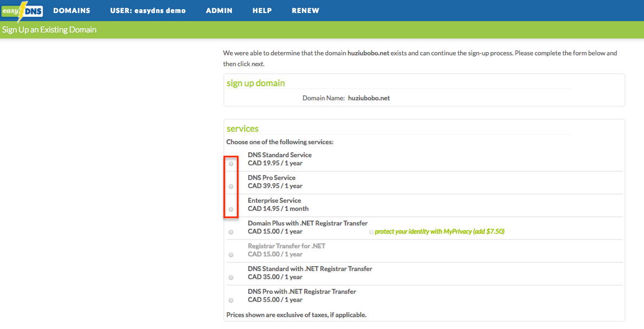Click the protect your identity with MyPrivacy link
This screenshot has width=644, height=329.
pyautogui.click(x=440, y=231)
